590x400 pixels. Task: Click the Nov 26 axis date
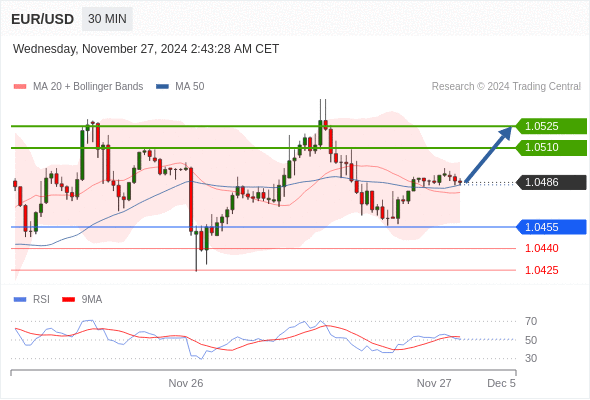(186, 383)
